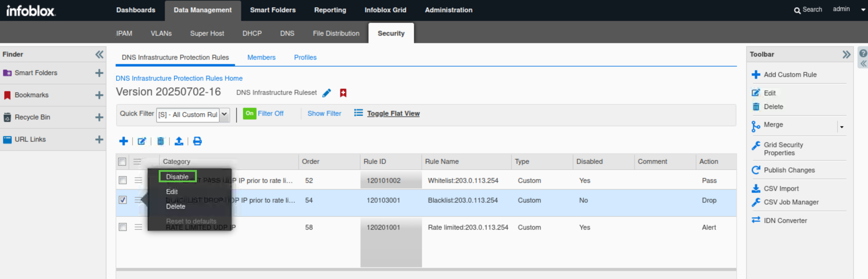Open the Rate limited row action menu icon
The image size is (868, 279).
pyautogui.click(x=138, y=227)
